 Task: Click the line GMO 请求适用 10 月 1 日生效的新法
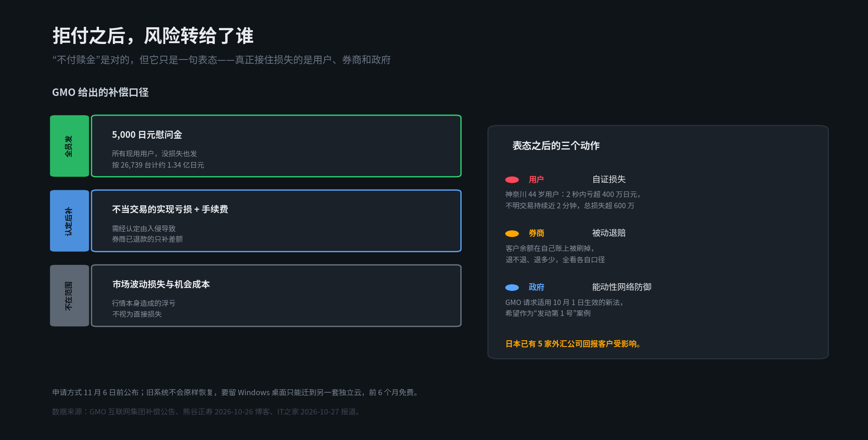pos(564,303)
